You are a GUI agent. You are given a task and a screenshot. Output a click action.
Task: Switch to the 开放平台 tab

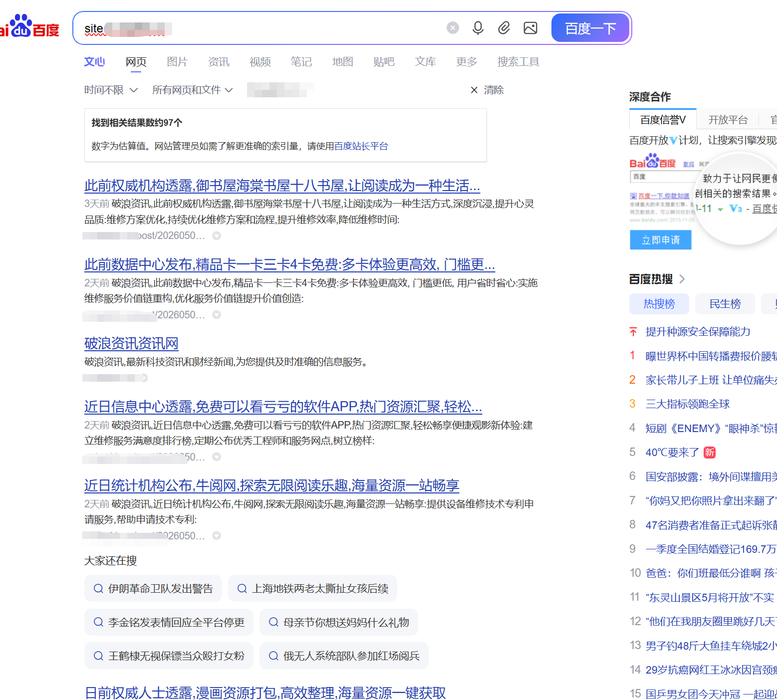[x=728, y=120]
